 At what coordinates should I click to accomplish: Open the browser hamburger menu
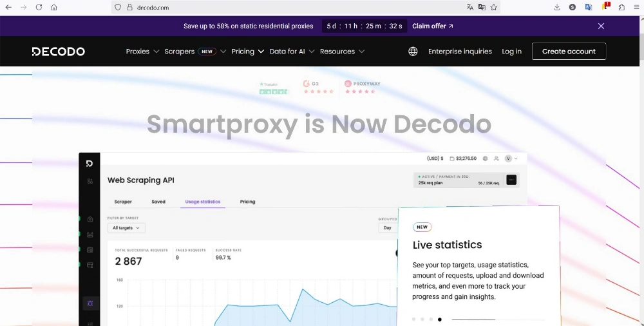pyautogui.click(x=636, y=7)
